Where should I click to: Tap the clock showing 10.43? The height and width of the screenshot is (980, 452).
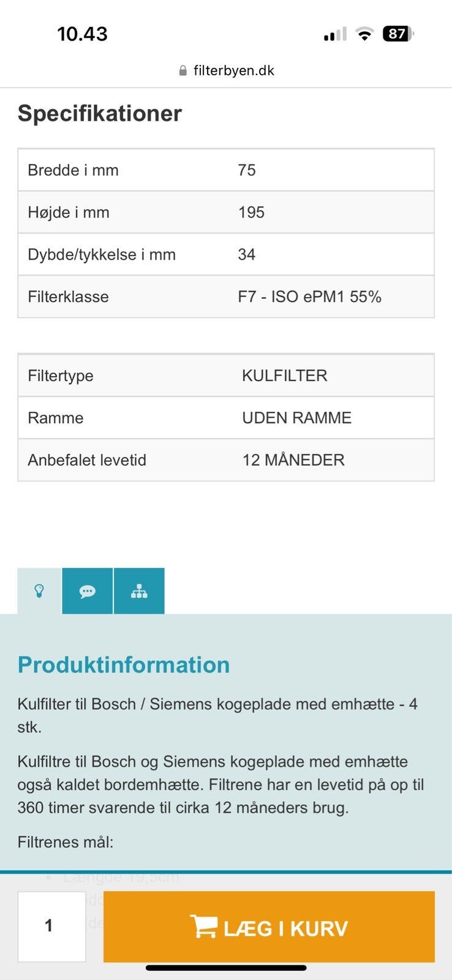point(82,34)
